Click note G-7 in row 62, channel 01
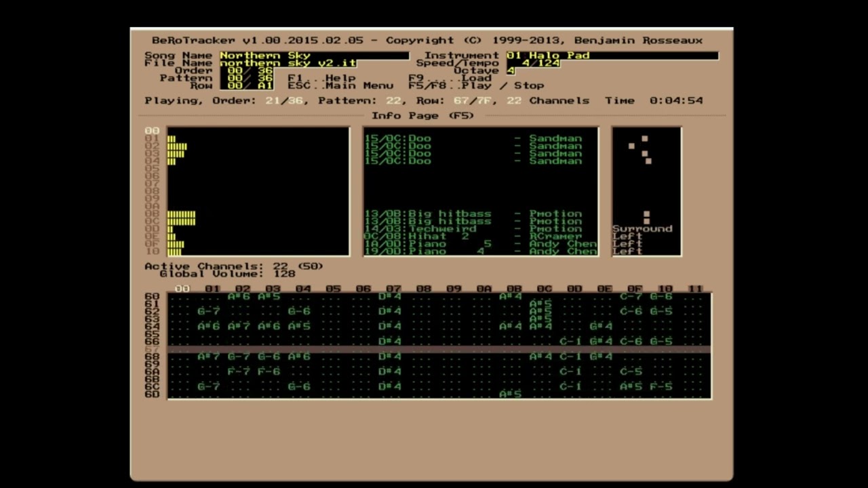Image resolution: width=868 pixels, height=488 pixels. pyautogui.click(x=209, y=311)
